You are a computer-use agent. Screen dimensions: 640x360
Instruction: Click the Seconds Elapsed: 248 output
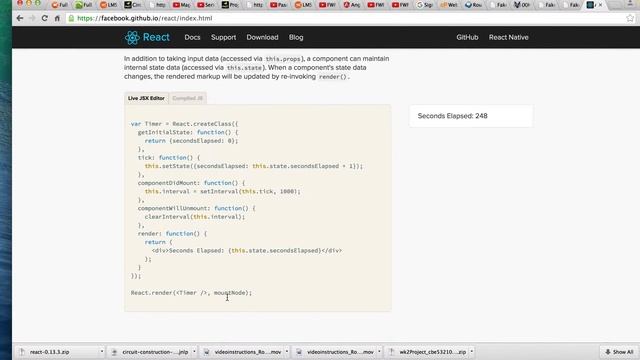coord(452,116)
